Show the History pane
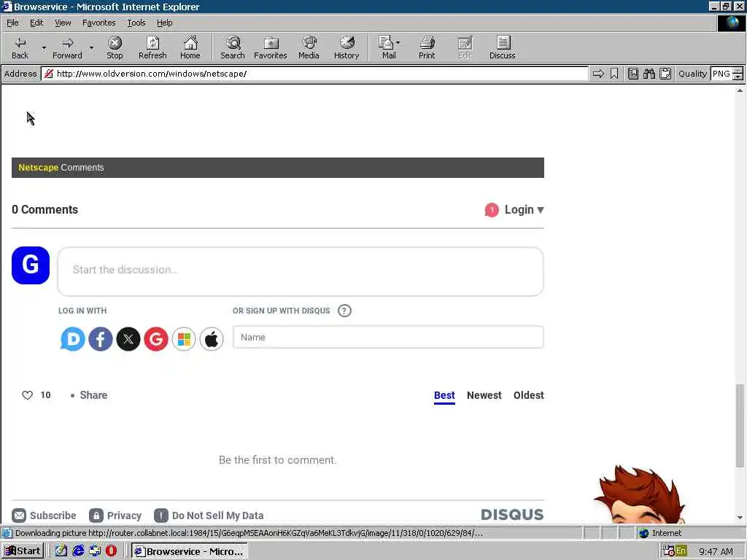747x560 pixels. (347, 47)
